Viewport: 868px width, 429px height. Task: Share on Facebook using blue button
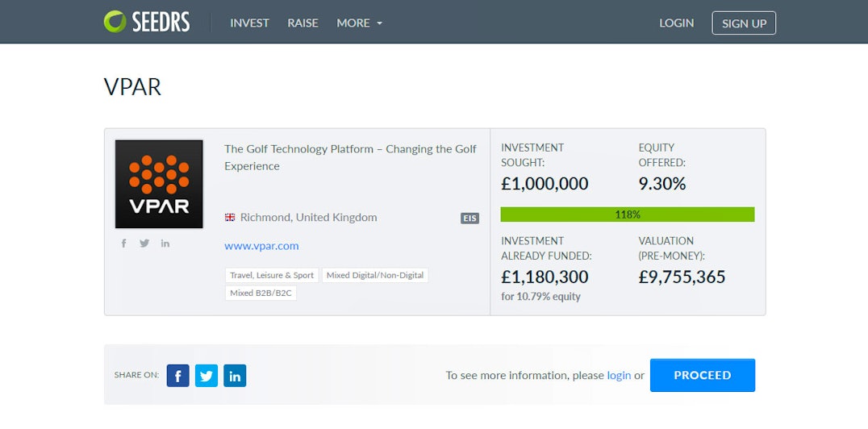pyautogui.click(x=177, y=376)
